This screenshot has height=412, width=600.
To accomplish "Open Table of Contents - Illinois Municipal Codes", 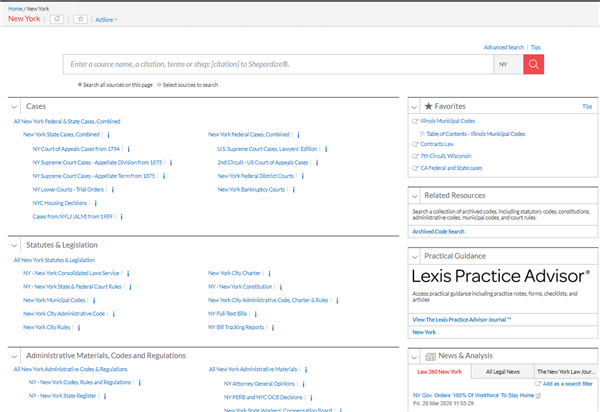I will pyautogui.click(x=476, y=134).
